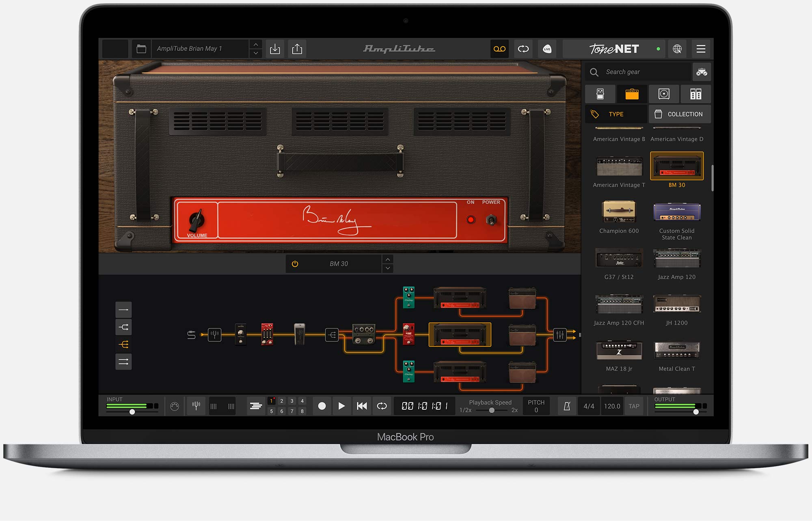Select the wah pedal in the chain
This screenshot has width=812, height=521.
[x=299, y=334]
